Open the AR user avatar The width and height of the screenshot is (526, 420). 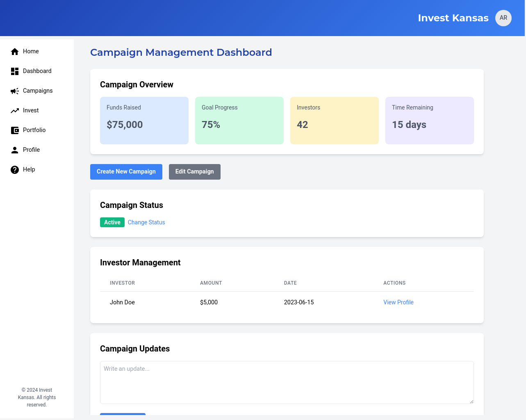click(503, 18)
